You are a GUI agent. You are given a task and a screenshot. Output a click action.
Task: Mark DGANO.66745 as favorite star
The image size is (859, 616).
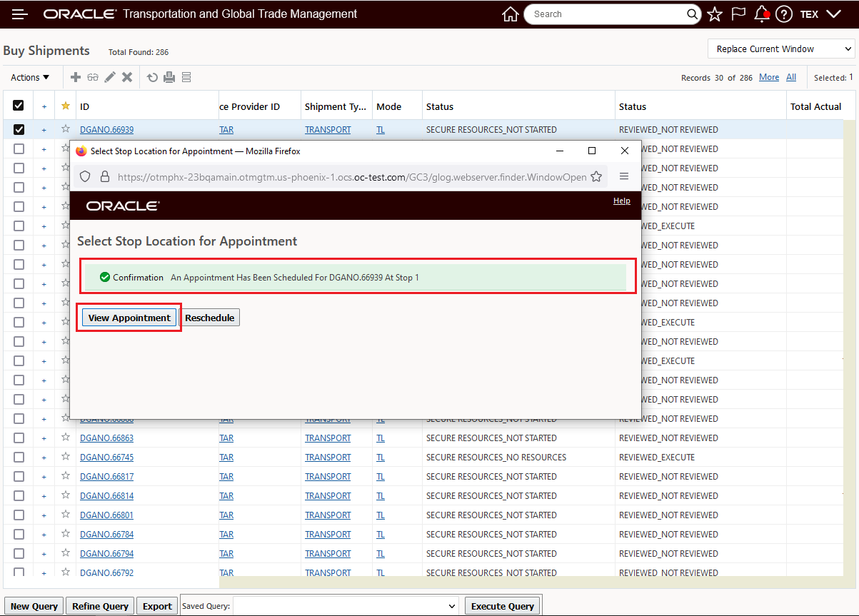(66, 457)
